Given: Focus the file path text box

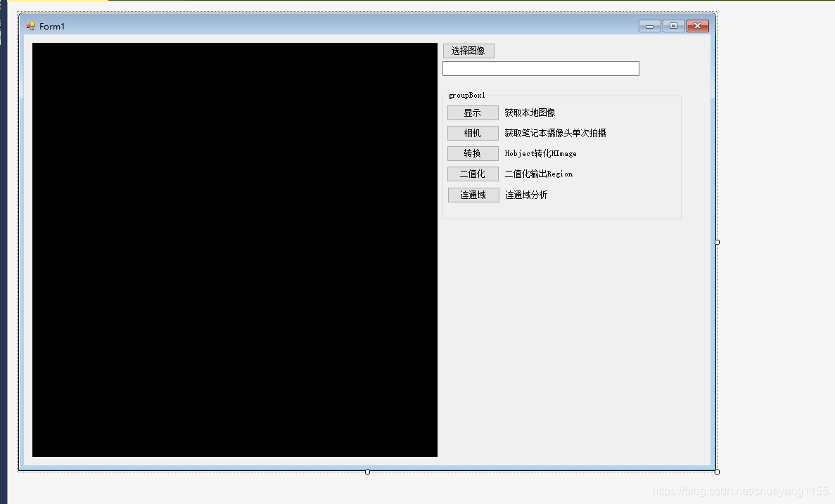Looking at the screenshot, I should [x=540, y=69].
